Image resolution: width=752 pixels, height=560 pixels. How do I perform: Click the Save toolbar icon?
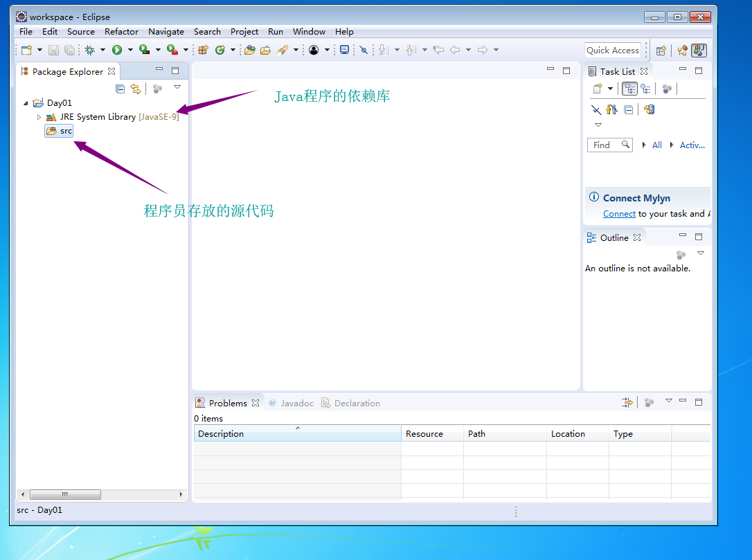pos(54,50)
